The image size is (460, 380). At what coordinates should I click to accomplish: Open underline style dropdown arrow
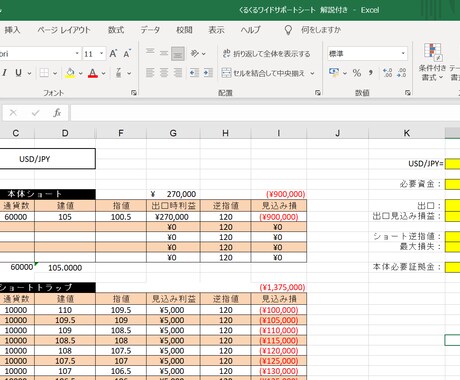(29, 73)
